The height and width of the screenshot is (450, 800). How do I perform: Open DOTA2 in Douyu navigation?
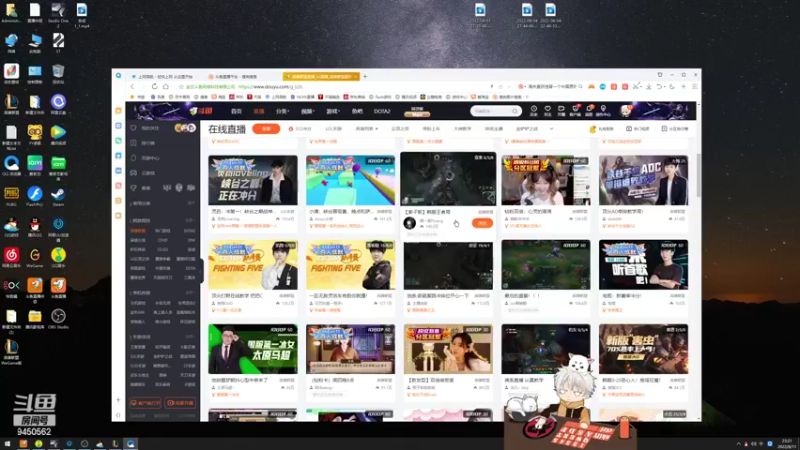tap(382, 111)
